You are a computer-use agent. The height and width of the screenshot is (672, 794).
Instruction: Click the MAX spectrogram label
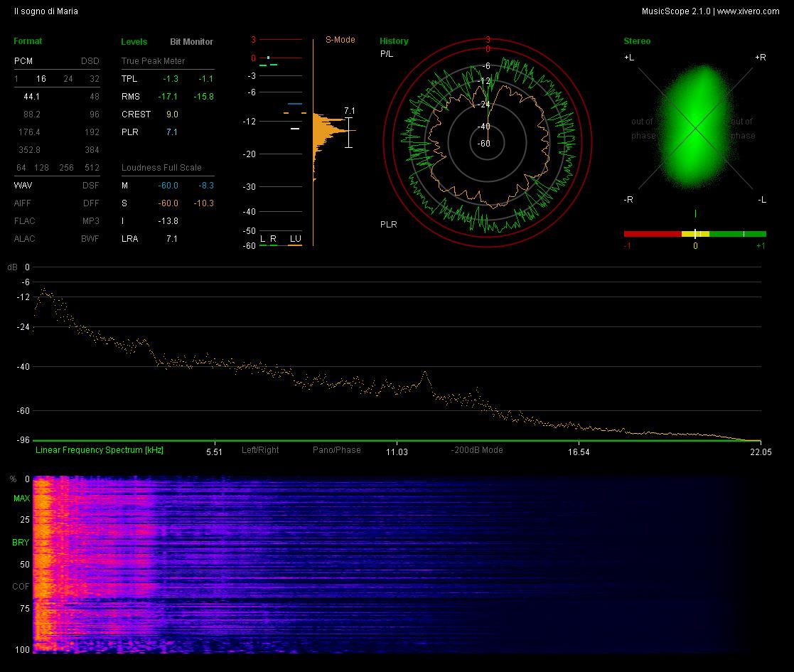[x=21, y=498]
